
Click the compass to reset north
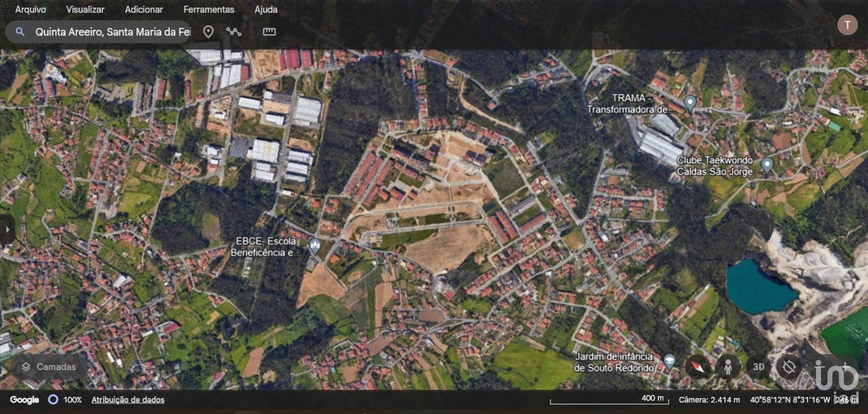(698, 366)
